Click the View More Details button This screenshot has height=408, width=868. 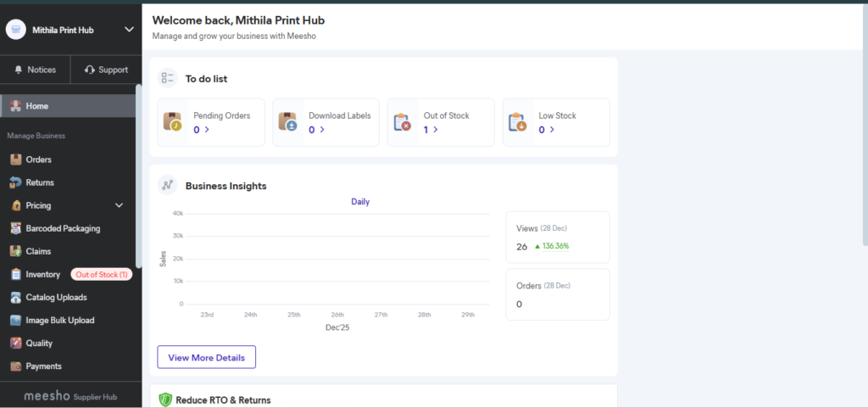[207, 357]
